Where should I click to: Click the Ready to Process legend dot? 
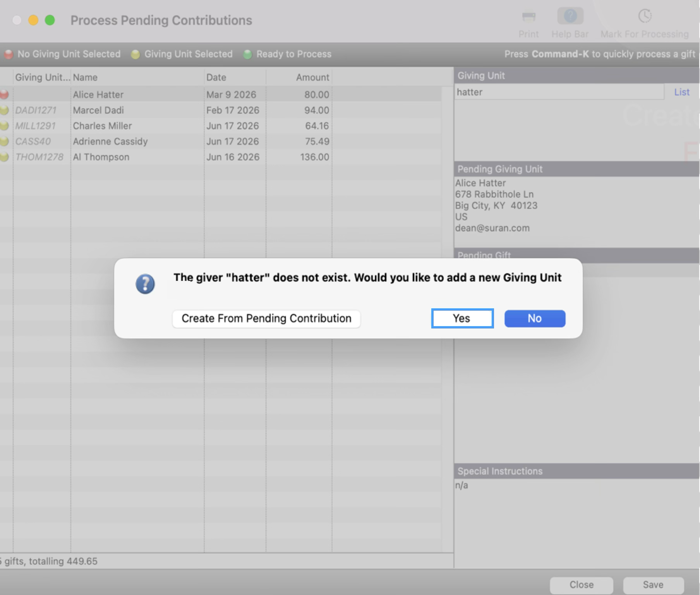247,54
